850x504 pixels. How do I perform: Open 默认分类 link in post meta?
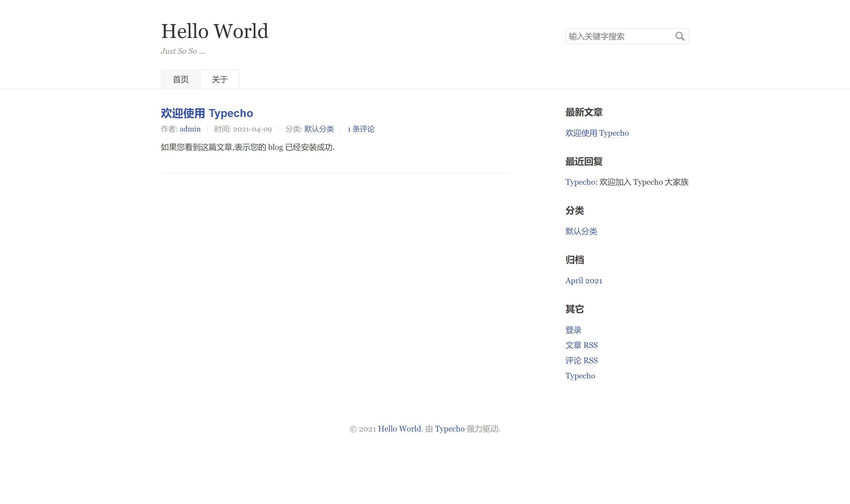[x=319, y=129]
